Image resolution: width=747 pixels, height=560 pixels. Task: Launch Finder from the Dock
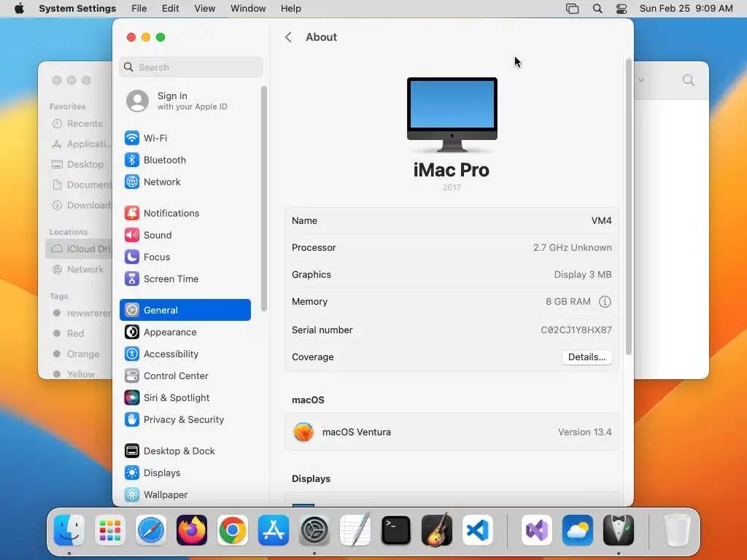69,530
